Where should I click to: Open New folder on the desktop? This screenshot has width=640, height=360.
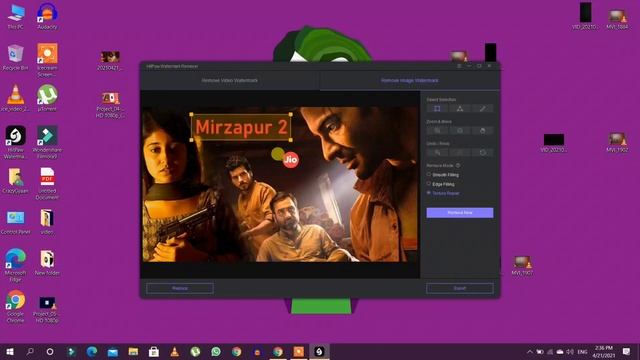coord(47,262)
